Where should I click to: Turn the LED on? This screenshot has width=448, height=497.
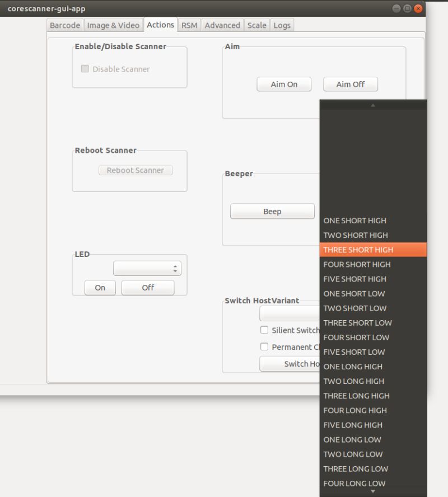coord(99,288)
